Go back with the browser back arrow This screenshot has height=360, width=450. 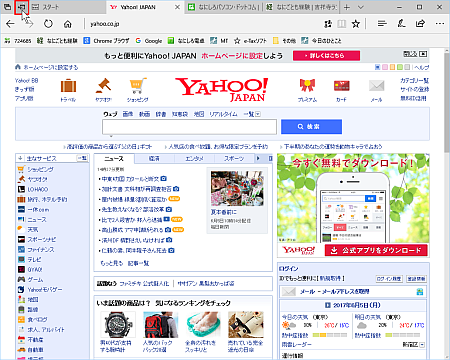[x=10, y=24]
